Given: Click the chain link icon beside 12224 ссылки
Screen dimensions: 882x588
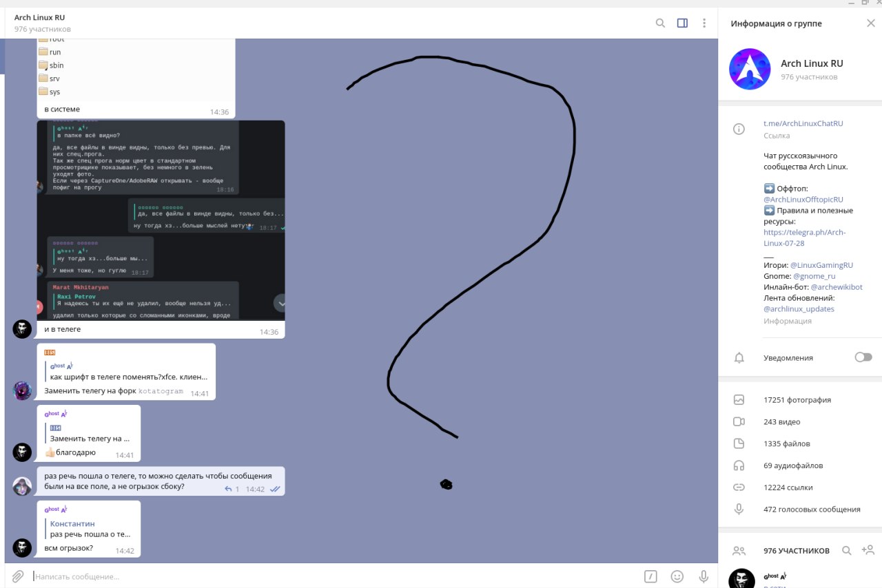Looking at the screenshot, I should [x=739, y=487].
